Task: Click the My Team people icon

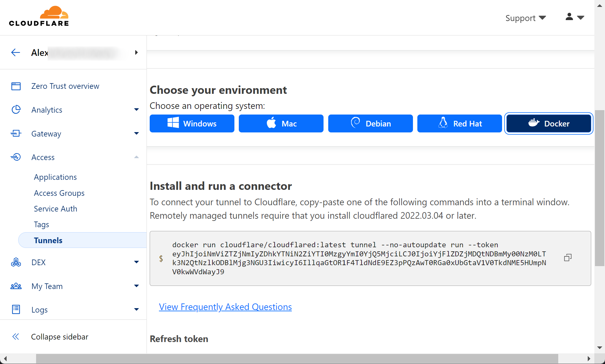Action: pos(16,286)
